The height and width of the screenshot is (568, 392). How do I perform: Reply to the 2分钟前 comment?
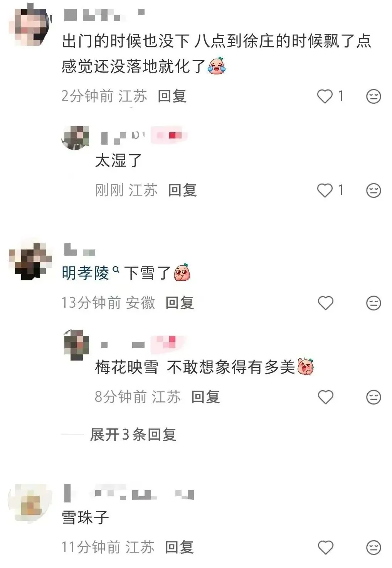172,96
